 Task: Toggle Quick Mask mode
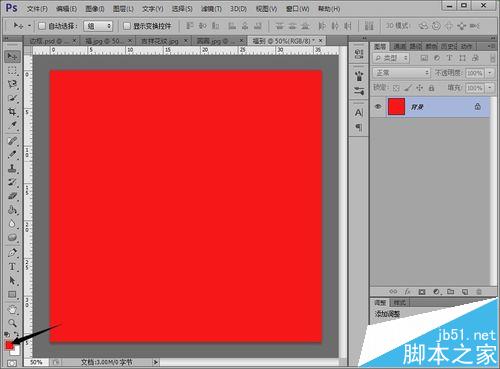[x=12, y=363]
